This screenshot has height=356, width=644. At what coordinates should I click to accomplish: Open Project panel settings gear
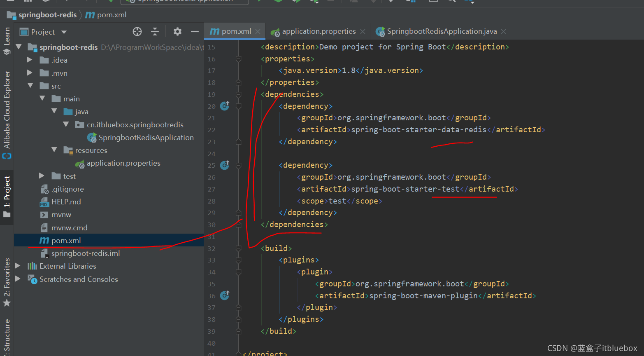point(177,32)
